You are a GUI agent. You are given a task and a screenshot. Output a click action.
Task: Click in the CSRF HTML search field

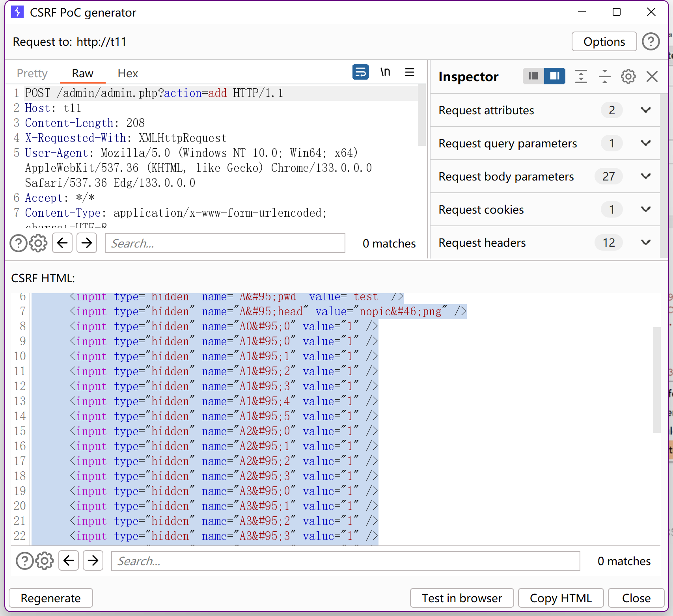pos(345,561)
